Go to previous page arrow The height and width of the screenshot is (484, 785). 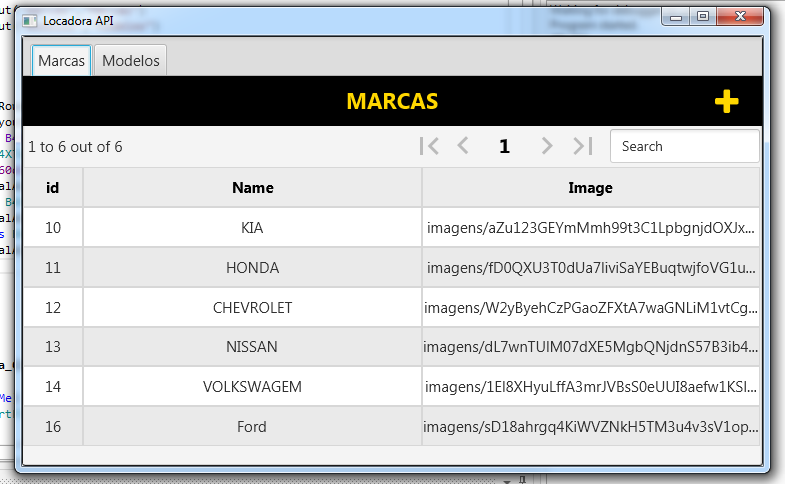click(x=463, y=146)
